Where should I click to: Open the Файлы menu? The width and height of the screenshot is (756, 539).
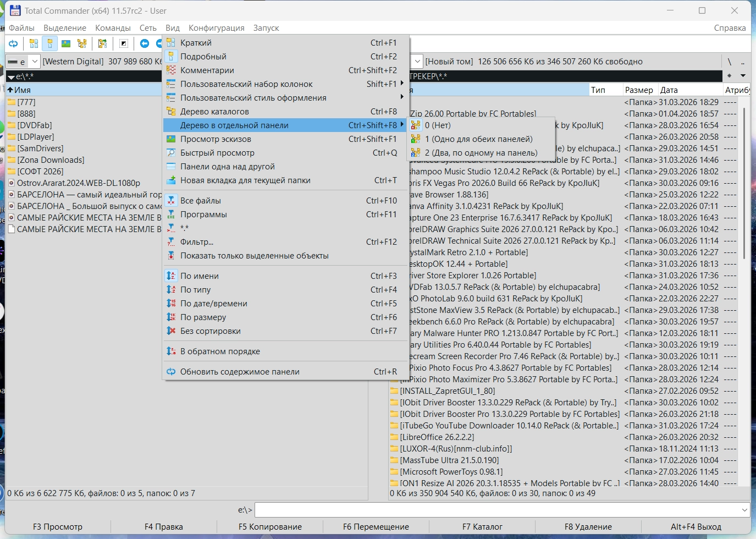click(21, 28)
